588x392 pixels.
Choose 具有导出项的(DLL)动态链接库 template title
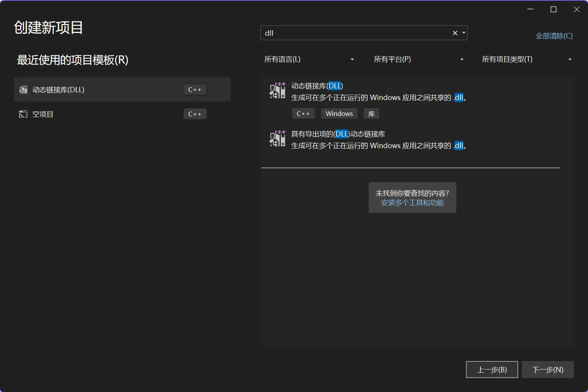pos(338,134)
